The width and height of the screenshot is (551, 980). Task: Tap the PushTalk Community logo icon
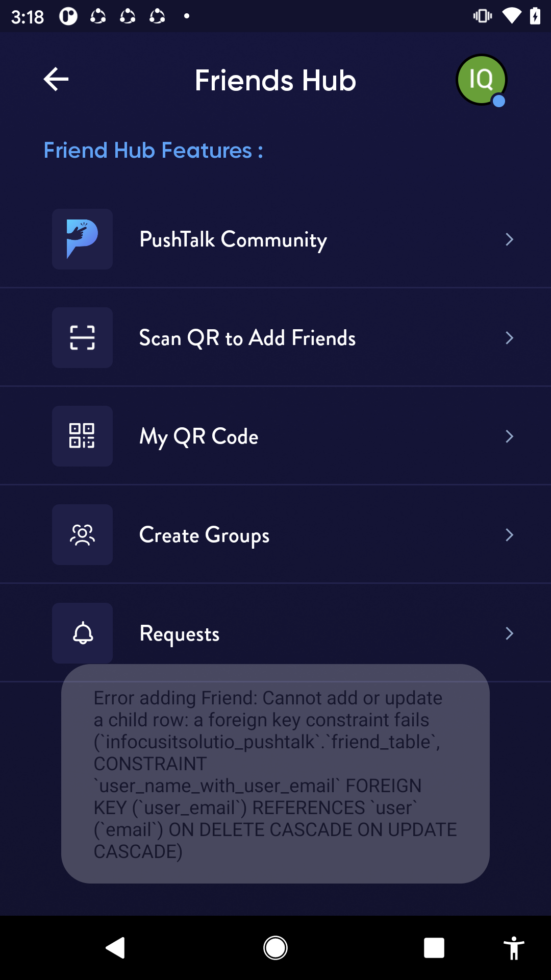[82, 239]
